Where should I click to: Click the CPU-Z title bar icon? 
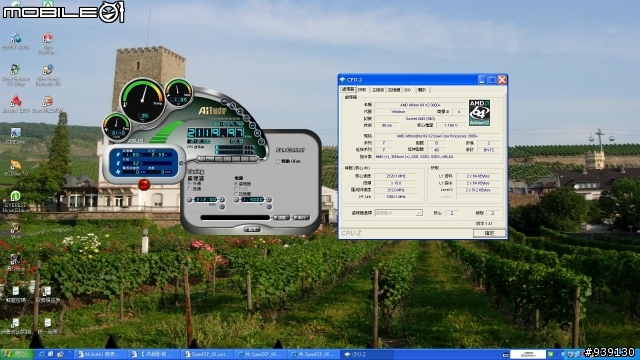[342, 80]
